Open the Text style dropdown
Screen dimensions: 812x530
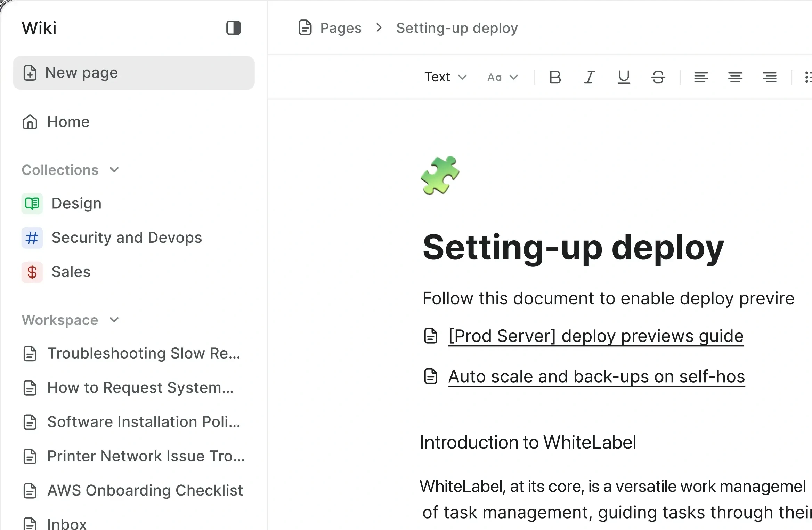[445, 77]
